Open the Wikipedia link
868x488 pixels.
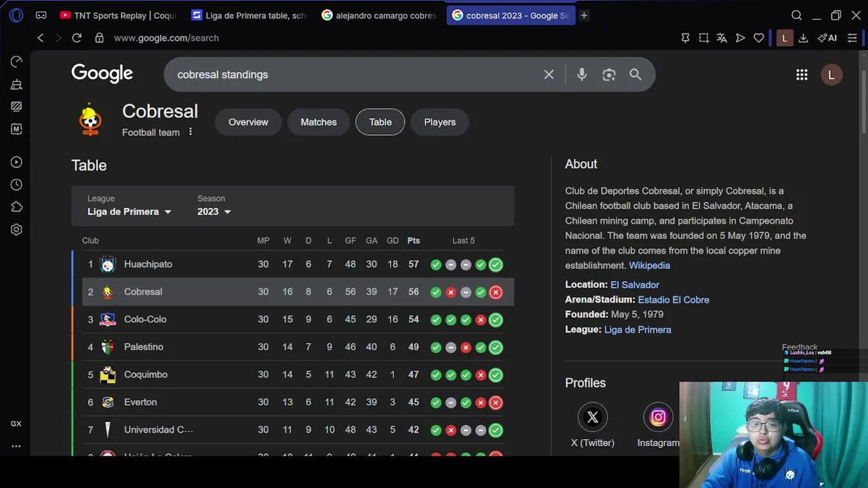point(650,266)
